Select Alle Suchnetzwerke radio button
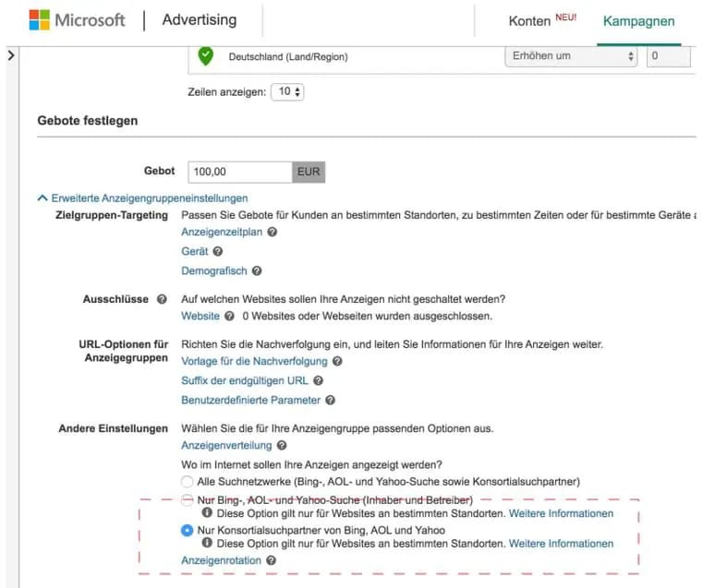This screenshot has width=715, height=588. point(187,481)
